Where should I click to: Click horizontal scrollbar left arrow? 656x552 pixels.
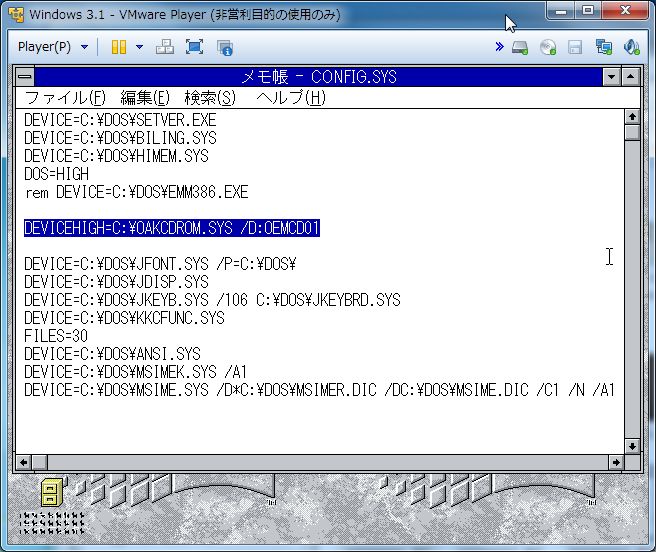(x=23, y=462)
